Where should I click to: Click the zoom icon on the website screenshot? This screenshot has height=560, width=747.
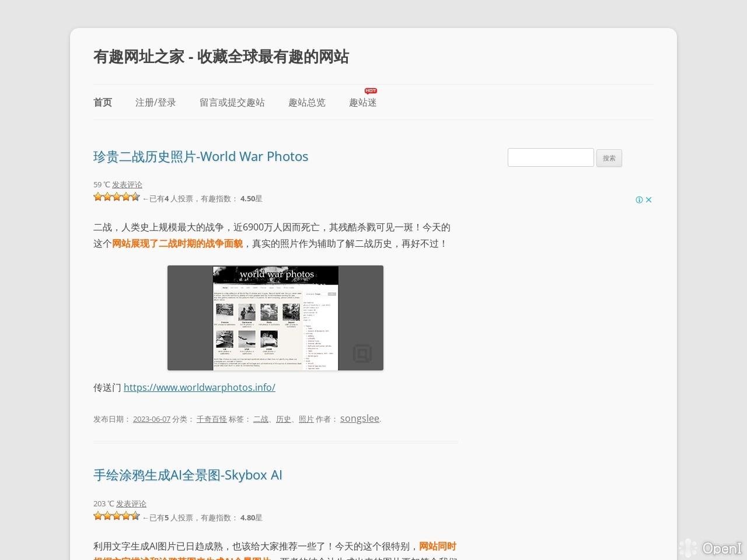point(362,353)
